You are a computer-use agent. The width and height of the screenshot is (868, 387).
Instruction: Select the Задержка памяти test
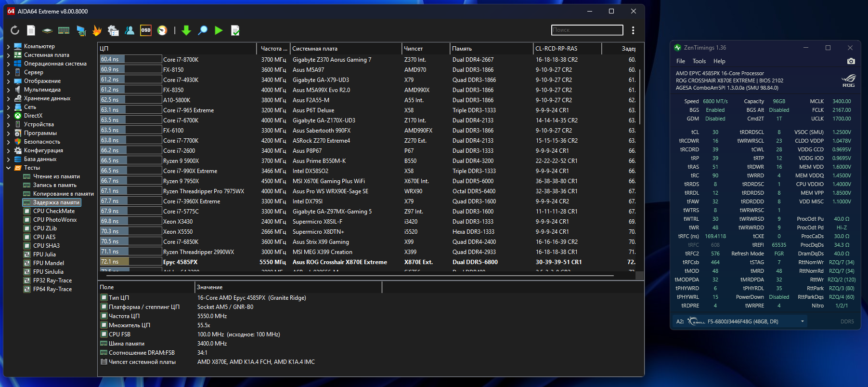(56, 202)
